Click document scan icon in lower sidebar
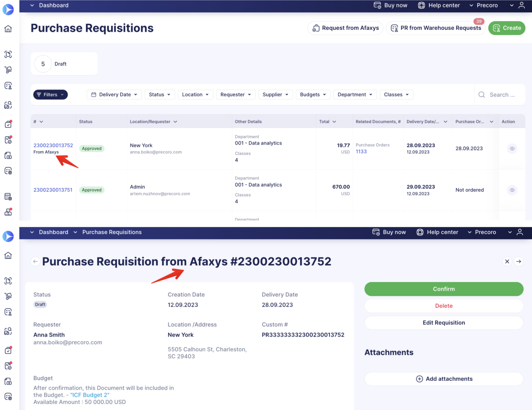This screenshot has width=532, height=410. click(x=8, y=281)
